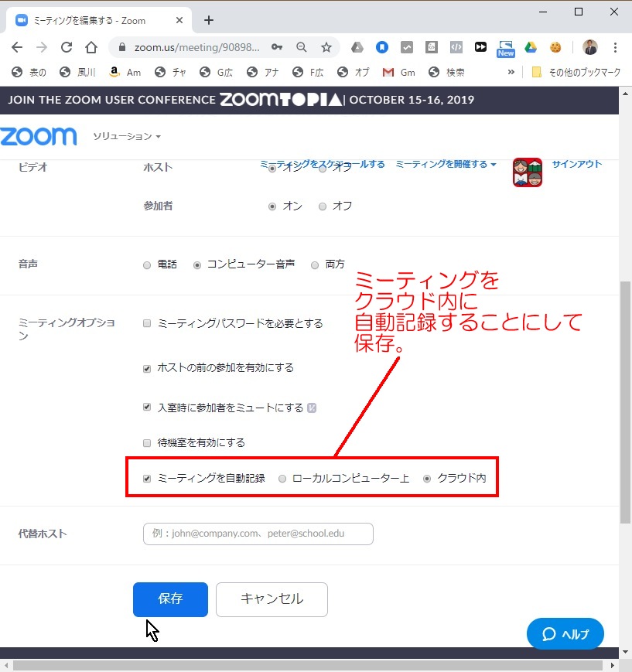The height and width of the screenshot is (672, 632).
Task: Click the black fast-forward extension icon
Action: (480, 47)
